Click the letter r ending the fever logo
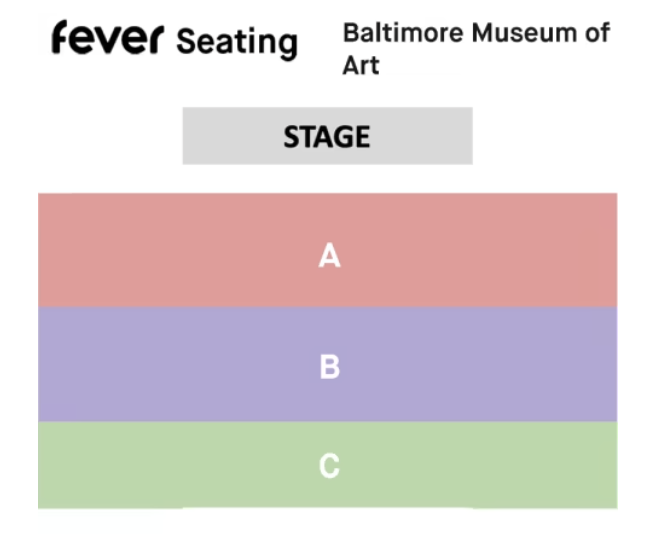The height and width of the screenshot is (534, 658). click(x=156, y=42)
